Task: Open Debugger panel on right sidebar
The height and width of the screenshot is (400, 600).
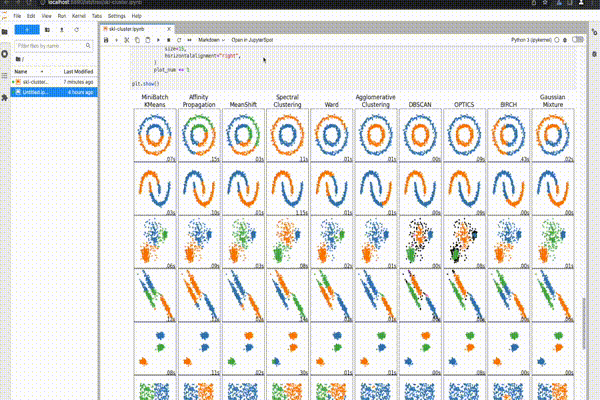Action: tap(594, 54)
